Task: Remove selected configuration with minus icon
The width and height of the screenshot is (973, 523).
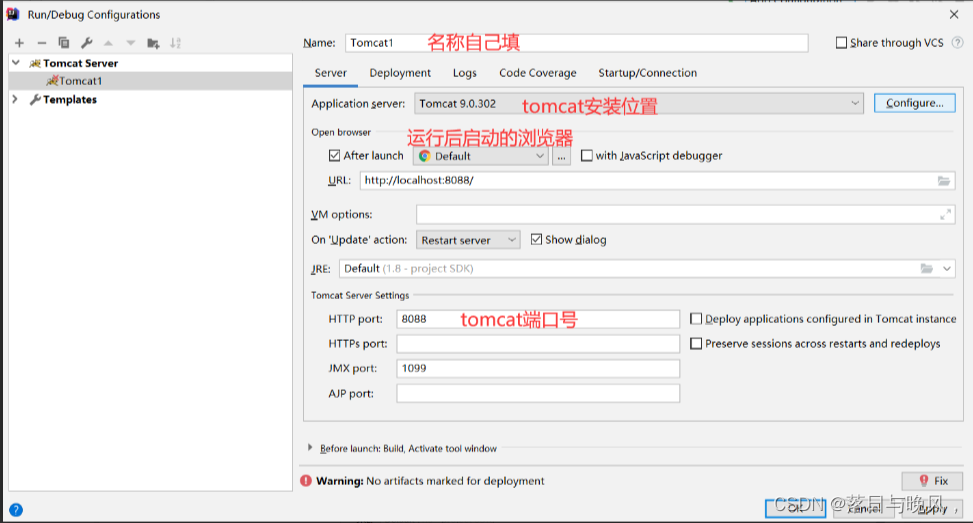Action: (42, 43)
